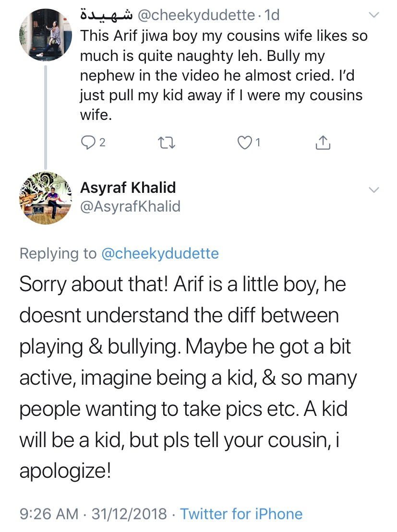The width and height of the screenshot is (397, 532).
Task: Click the reply count number 2
Action: [102, 142]
